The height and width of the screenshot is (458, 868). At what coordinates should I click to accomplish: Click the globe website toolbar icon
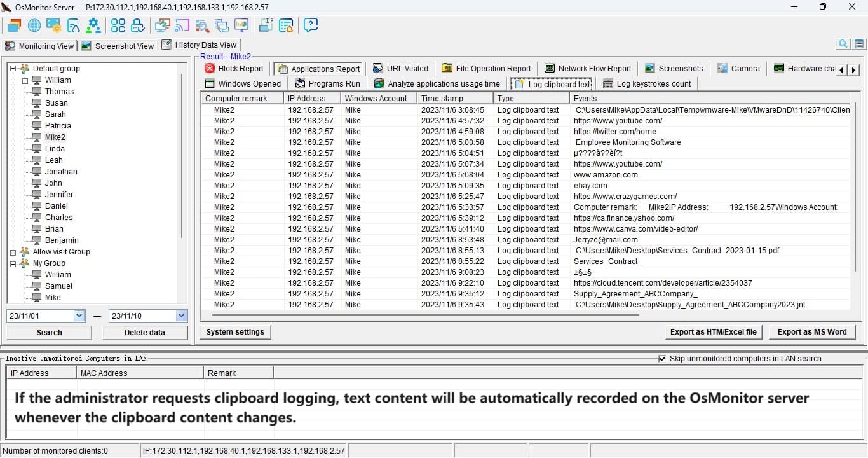click(x=34, y=25)
